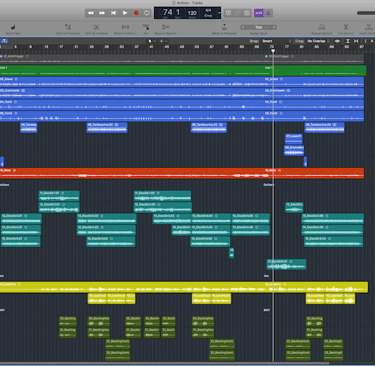The width and height of the screenshot is (375, 366).
Task: Nudge left with the Nudge Value left arrow
Action: [x=243, y=27]
